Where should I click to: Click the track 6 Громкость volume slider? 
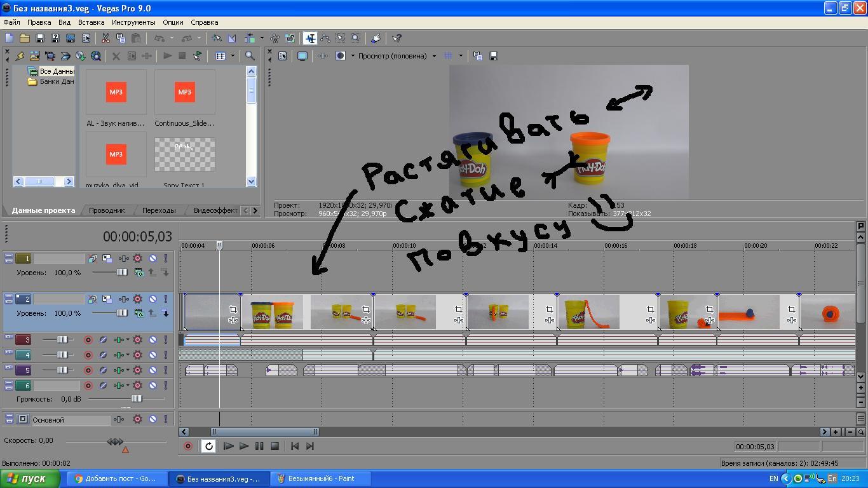136,399
